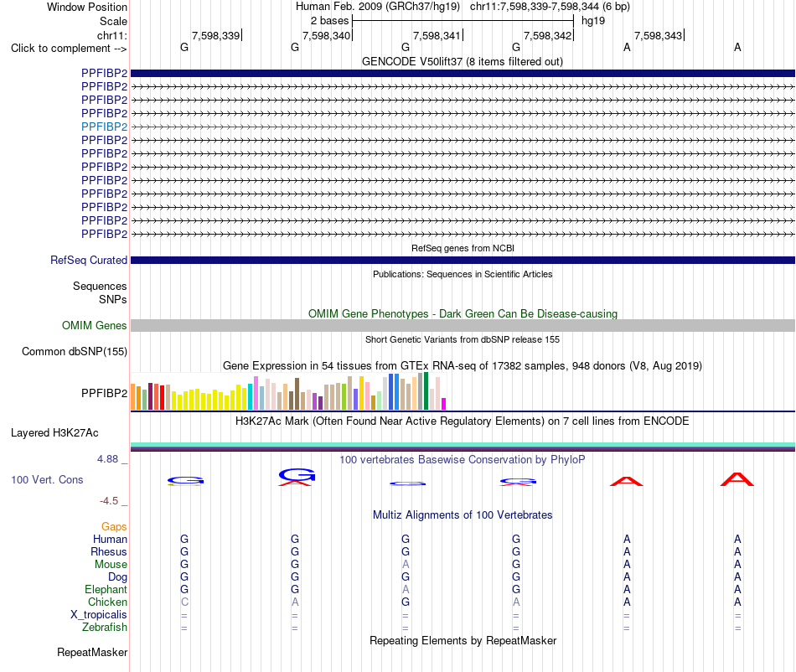Open "Short Genetic Variants from dbSNP release 155"
This screenshot has height=672, width=796.
pos(463,339)
